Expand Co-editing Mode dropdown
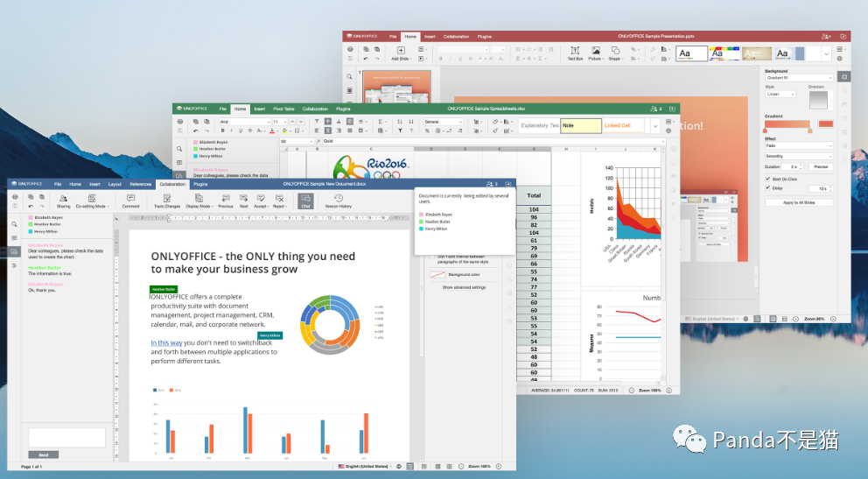Screen dimensions: 868x479 click(x=93, y=201)
